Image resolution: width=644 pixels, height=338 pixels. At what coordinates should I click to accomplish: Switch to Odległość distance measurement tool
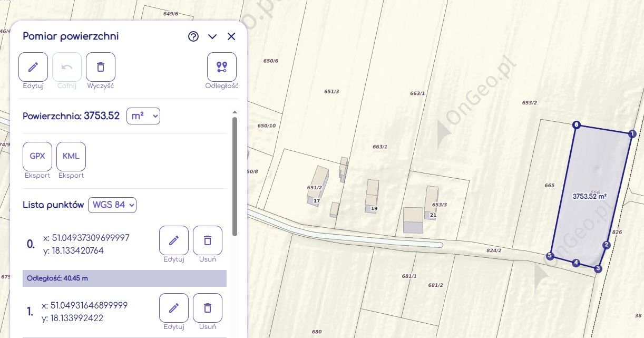(222, 67)
